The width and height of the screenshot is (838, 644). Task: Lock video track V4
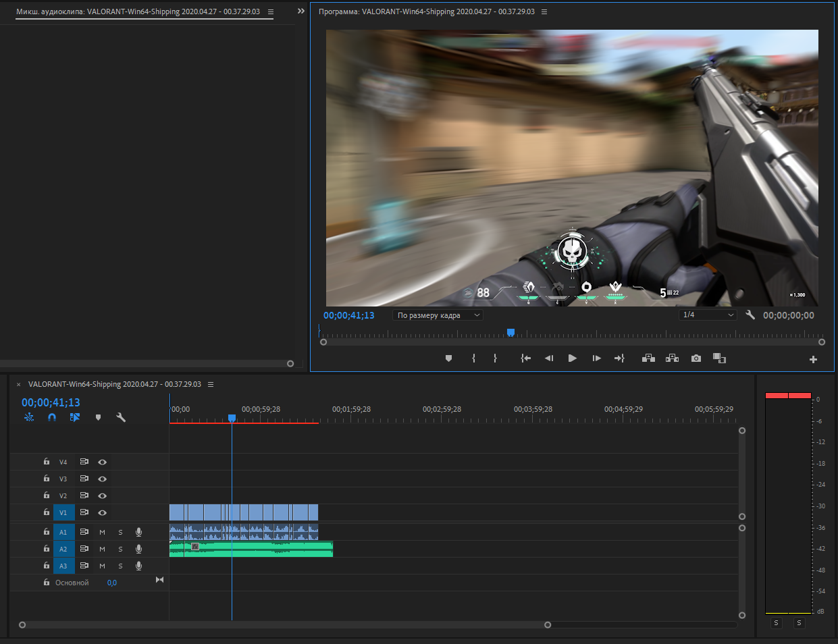[47, 462]
